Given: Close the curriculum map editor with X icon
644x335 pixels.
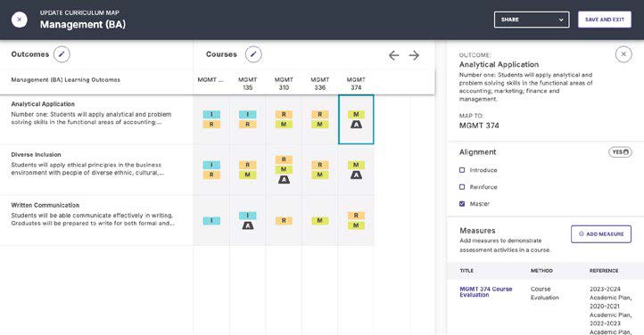Looking at the screenshot, I should pos(20,20).
